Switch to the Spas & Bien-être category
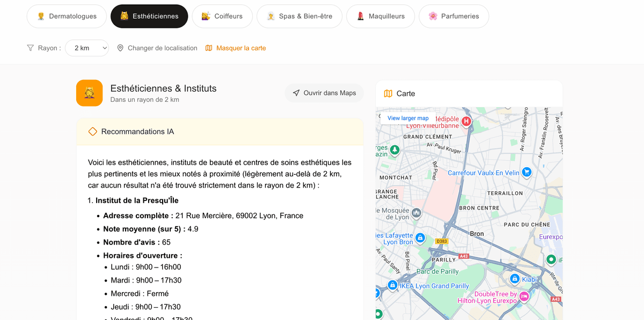The image size is (644, 320). coord(299,16)
